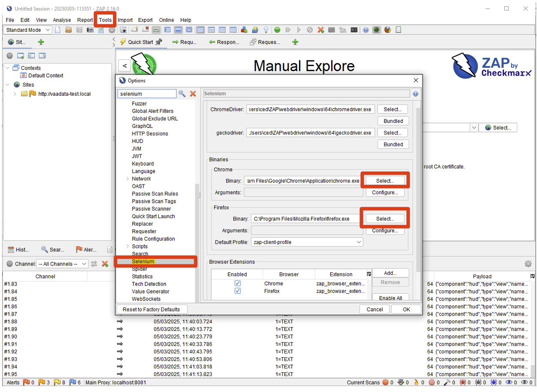Image resolution: width=537 pixels, height=392 pixels.
Task: Uncheck Firefox browser extension enabled checkbox
Action: coord(237,291)
